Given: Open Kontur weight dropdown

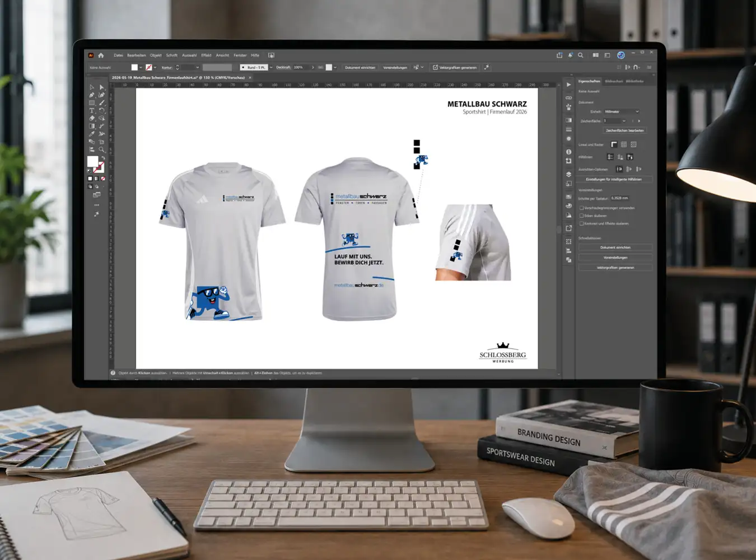Looking at the screenshot, I should click(x=198, y=67).
